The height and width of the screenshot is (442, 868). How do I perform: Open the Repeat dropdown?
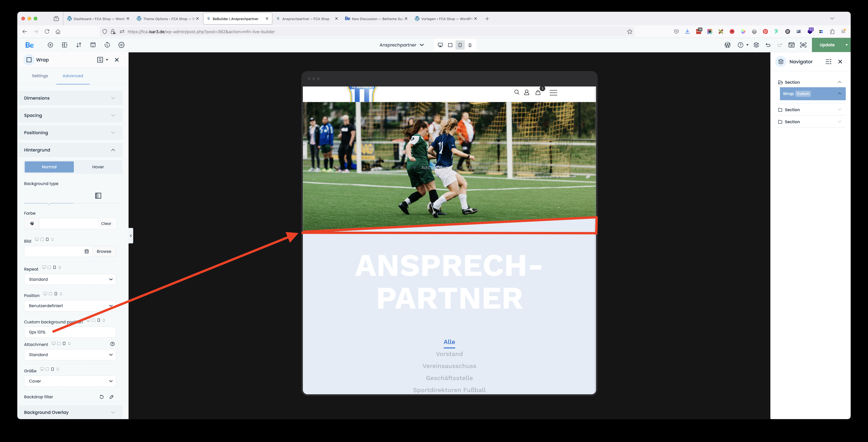click(x=70, y=280)
